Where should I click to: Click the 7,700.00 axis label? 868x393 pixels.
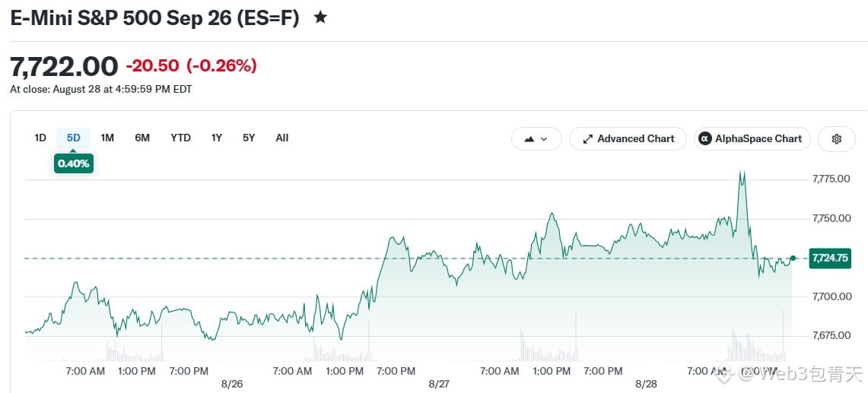click(x=831, y=296)
